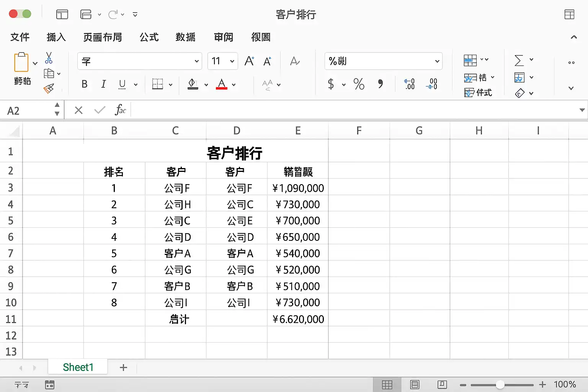This screenshot has height=392, width=588.
Task: Click the Cut scissors icon
Action: pyautogui.click(x=49, y=58)
